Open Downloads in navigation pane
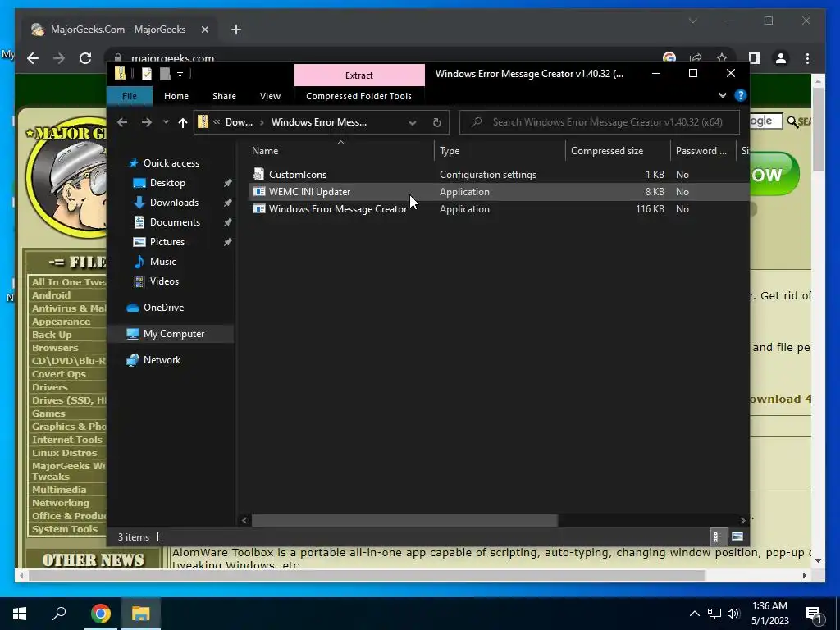 (x=174, y=203)
